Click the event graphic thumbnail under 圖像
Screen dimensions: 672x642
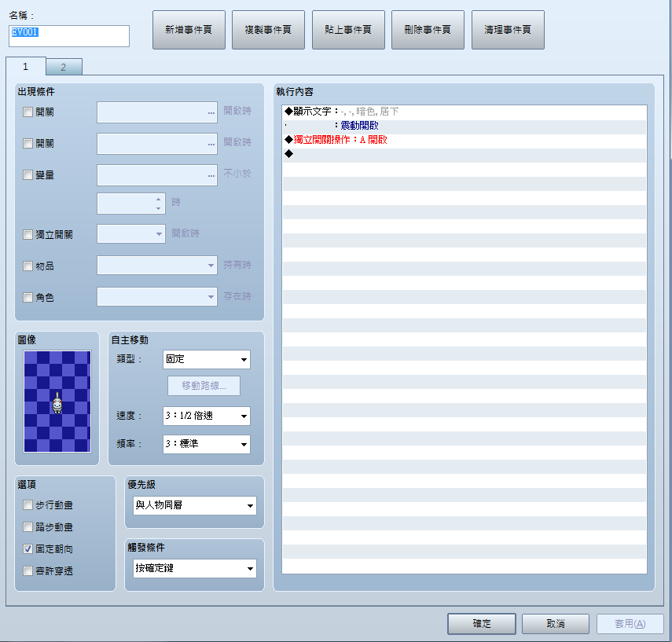[57, 402]
